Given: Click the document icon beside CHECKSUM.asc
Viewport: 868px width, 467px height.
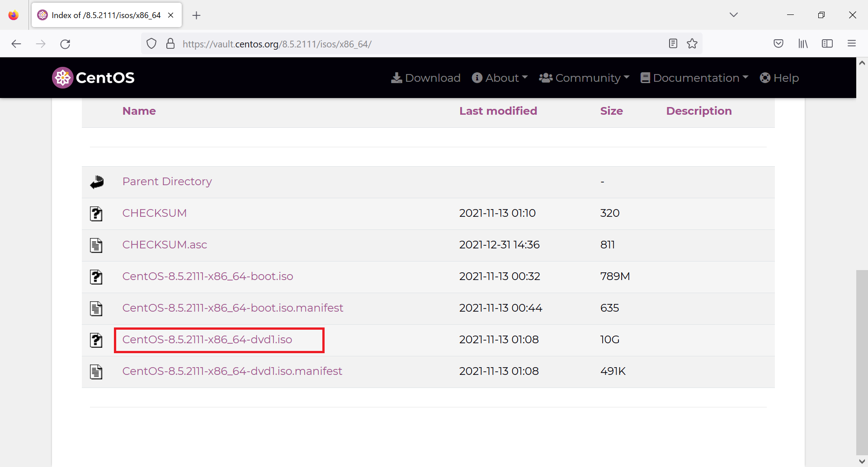Looking at the screenshot, I should click(x=96, y=245).
